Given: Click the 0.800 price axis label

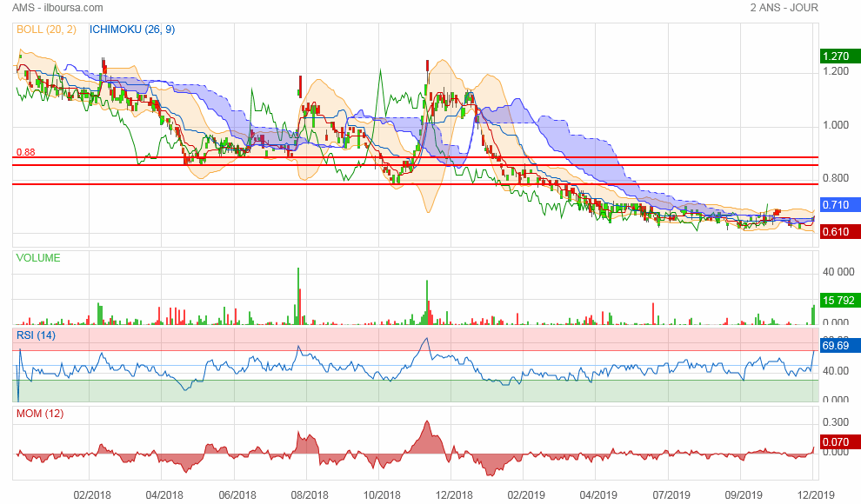Looking at the screenshot, I should pyautogui.click(x=836, y=178).
